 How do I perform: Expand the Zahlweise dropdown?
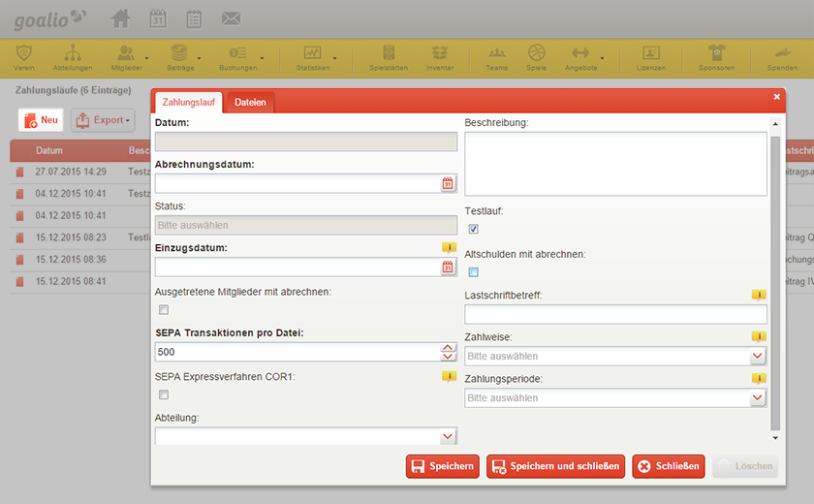[x=758, y=356]
